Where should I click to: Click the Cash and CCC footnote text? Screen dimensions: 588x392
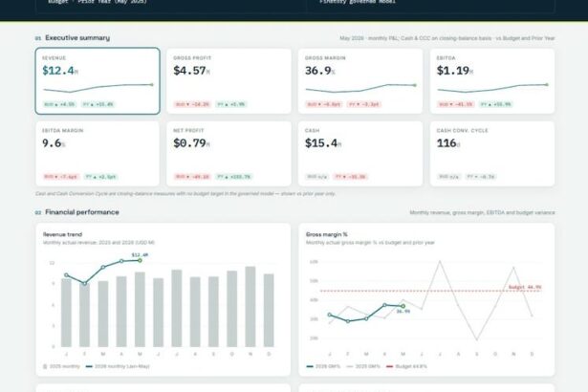tap(185, 194)
